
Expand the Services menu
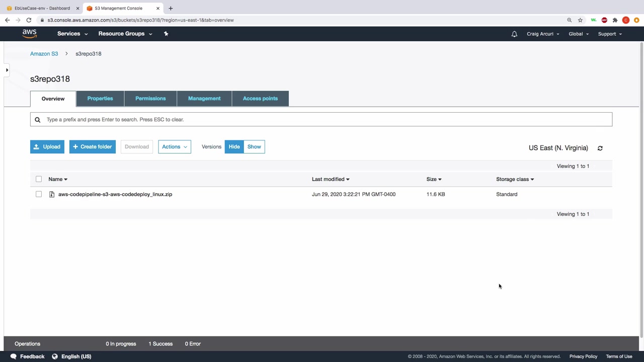pyautogui.click(x=72, y=34)
